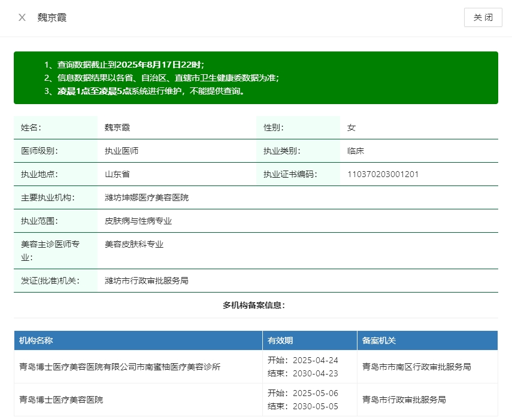
Task: Click the green notice line about 2025年8月17日
Action: (124, 65)
